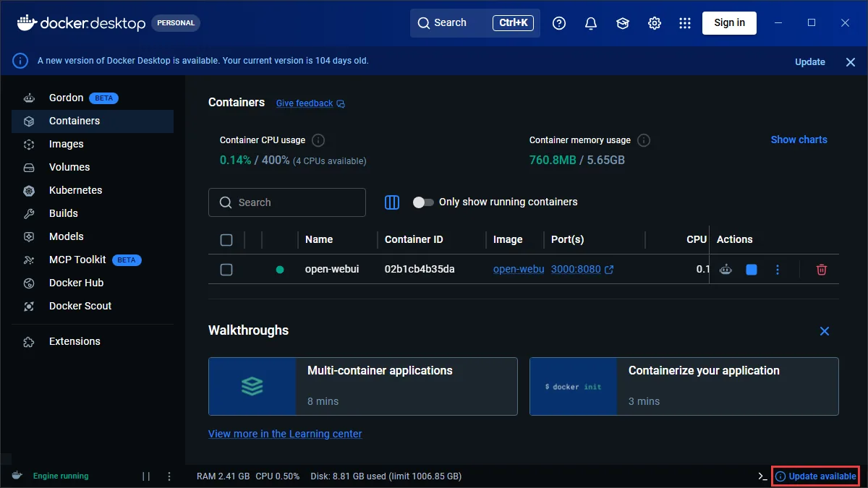Viewport: 868px width, 488px height.
Task: Open Extensions in the sidebar
Action: 93,341
